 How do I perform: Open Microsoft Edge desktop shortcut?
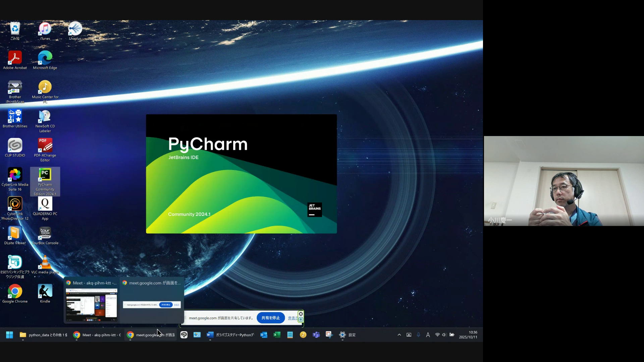coord(45,58)
